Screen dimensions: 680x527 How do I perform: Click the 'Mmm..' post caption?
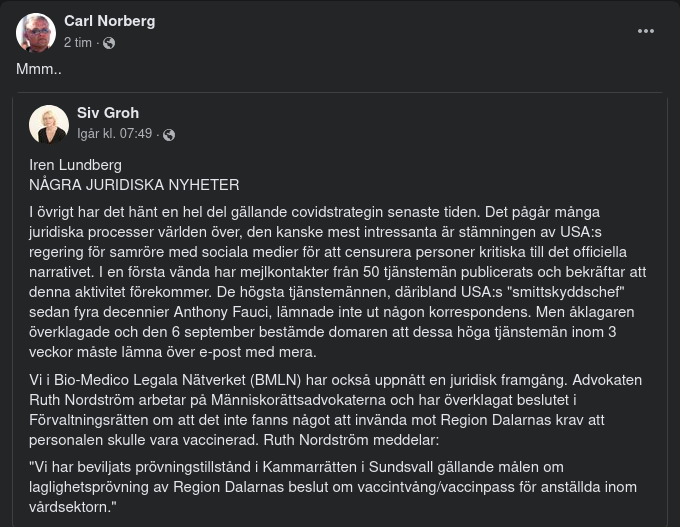pyautogui.click(x=39, y=70)
